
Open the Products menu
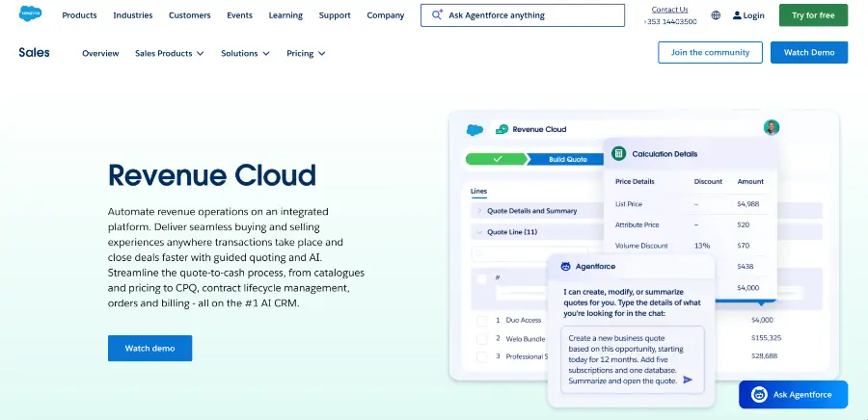tap(79, 15)
